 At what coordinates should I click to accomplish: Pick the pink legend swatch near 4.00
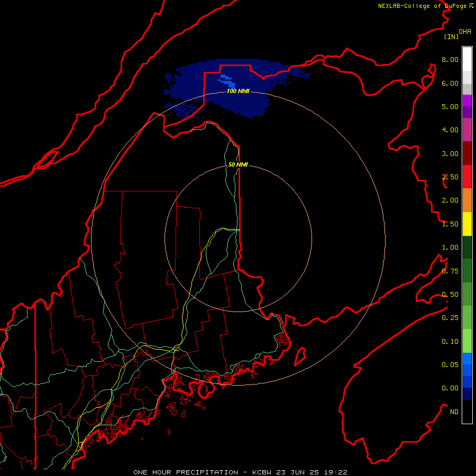(467, 130)
